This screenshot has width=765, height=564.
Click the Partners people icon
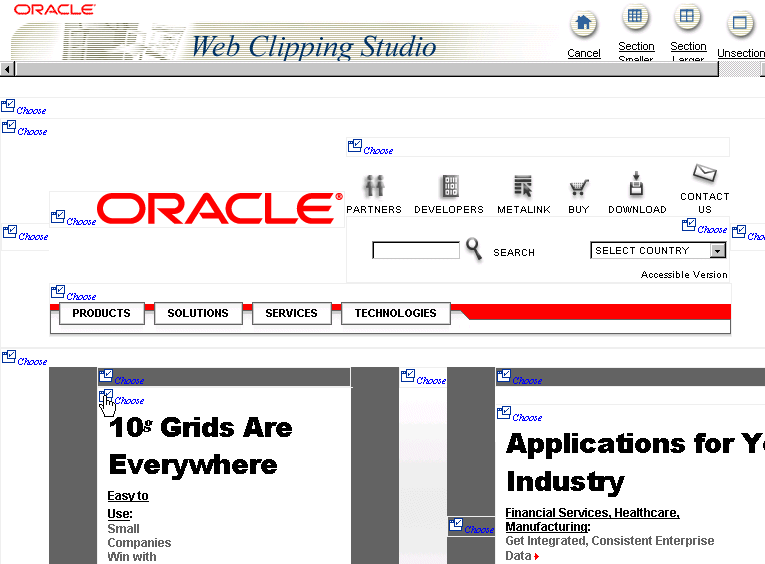(x=374, y=186)
